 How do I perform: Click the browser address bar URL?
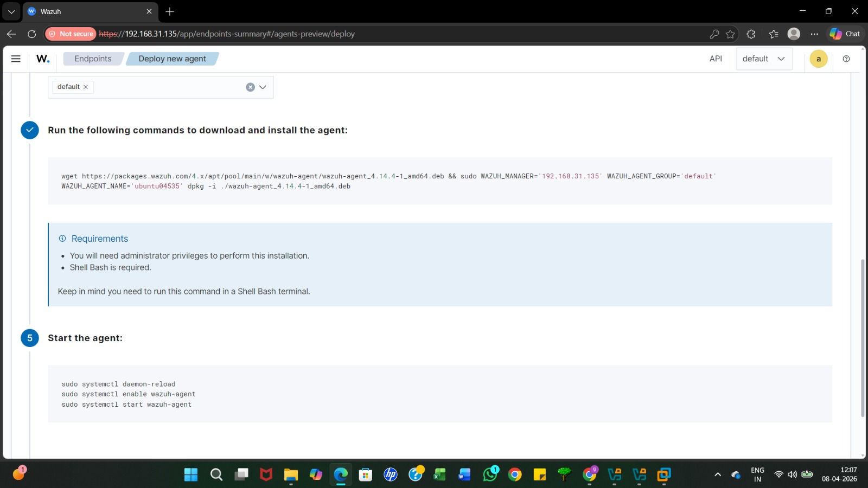[227, 34]
